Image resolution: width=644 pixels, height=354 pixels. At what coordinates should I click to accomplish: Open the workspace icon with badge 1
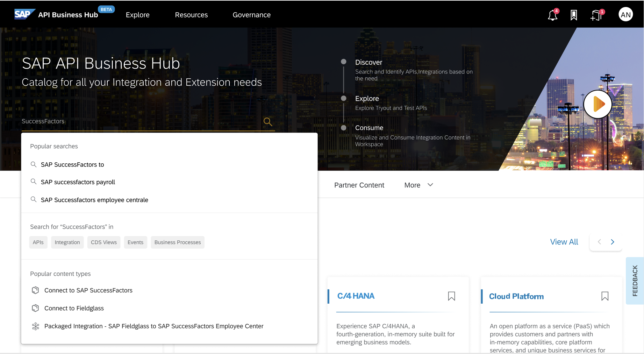tap(596, 15)
